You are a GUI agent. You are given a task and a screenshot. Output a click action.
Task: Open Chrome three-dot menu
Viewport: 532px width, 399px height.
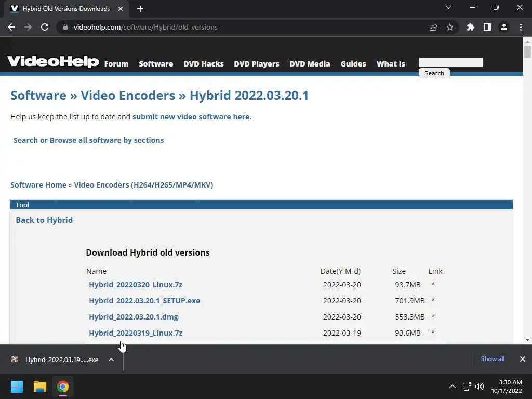(x=521, y=27)
